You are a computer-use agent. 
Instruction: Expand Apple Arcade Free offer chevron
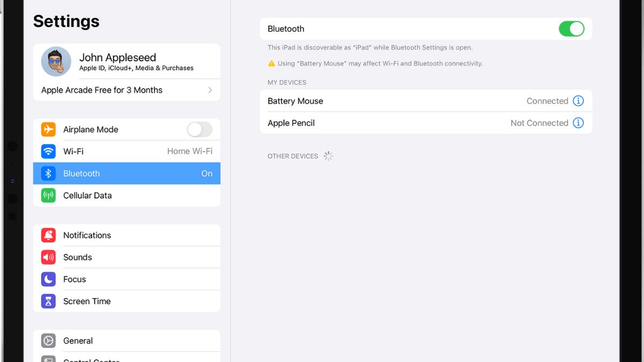pos(210,90)
